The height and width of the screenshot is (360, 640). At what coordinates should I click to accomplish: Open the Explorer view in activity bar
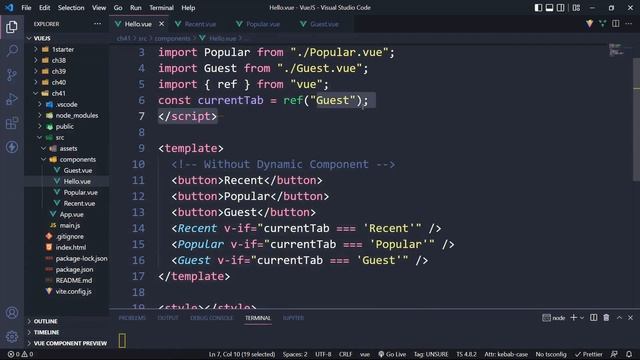[12, 27]
